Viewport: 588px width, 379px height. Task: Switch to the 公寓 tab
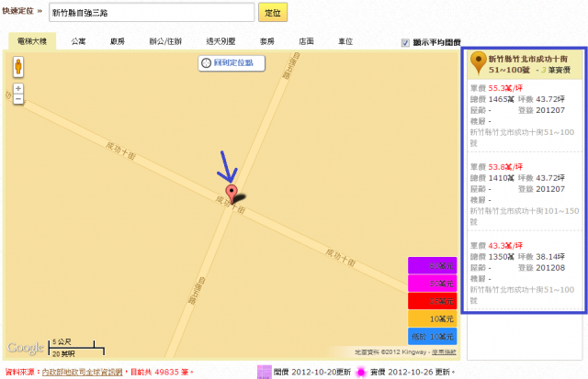click(x=78, y=41)
